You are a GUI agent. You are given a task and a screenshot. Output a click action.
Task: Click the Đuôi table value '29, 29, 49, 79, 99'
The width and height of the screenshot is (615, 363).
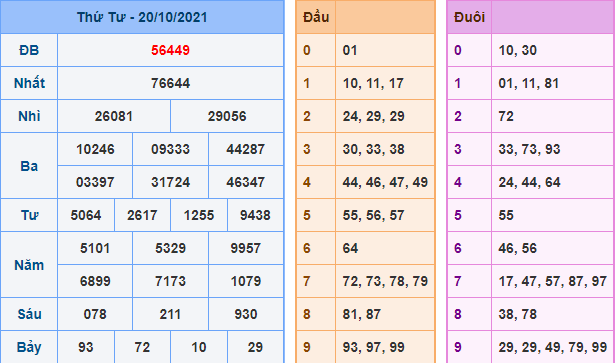coord(553,347)
